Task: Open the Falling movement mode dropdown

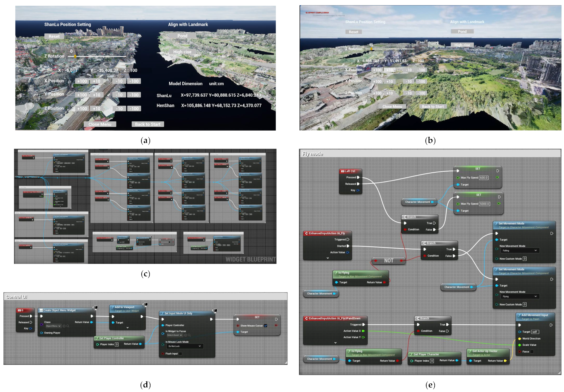Action: pos(520,250)
